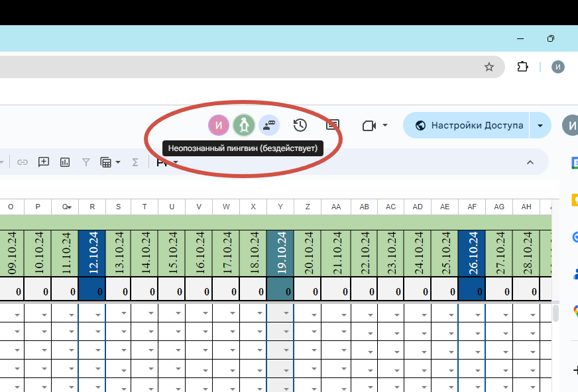
Task: Select column AA header
Action: point(336,207)
